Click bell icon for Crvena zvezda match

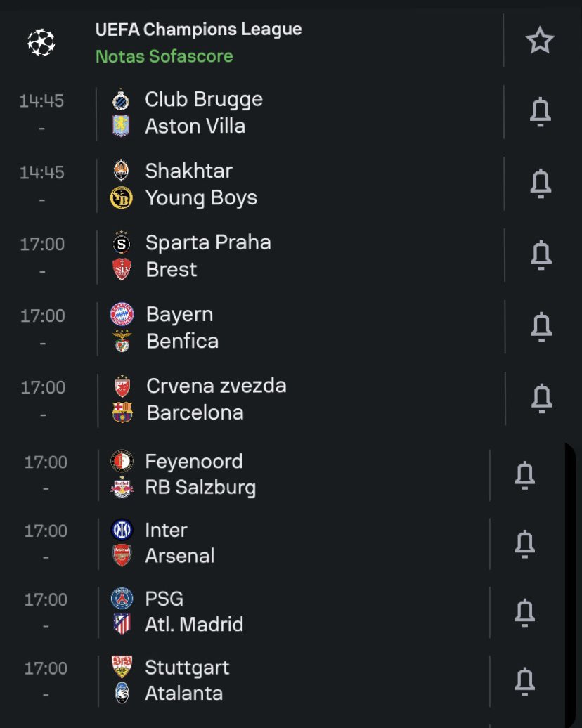pyautogui.click(x=542, y=398)
